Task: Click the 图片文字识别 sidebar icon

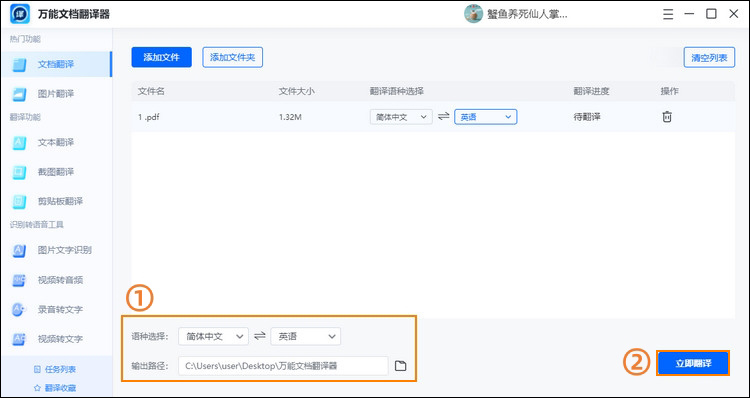Action: click(x=19, y=250)
